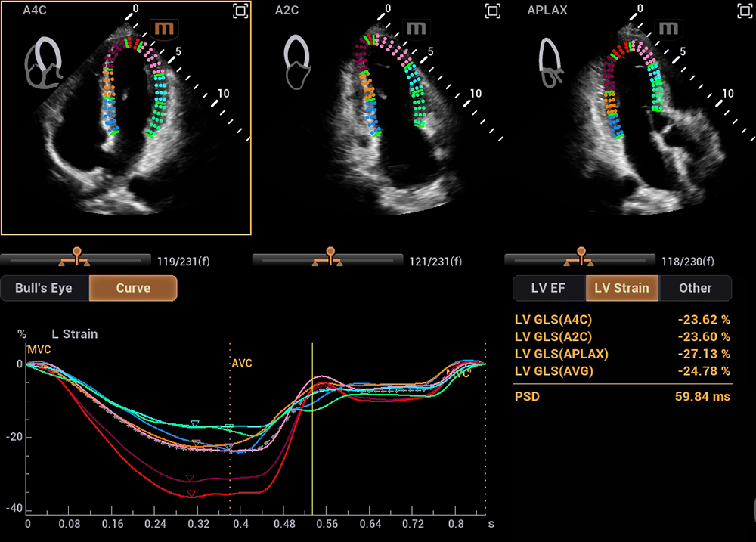Open the LV EF tab

point(549,288)
